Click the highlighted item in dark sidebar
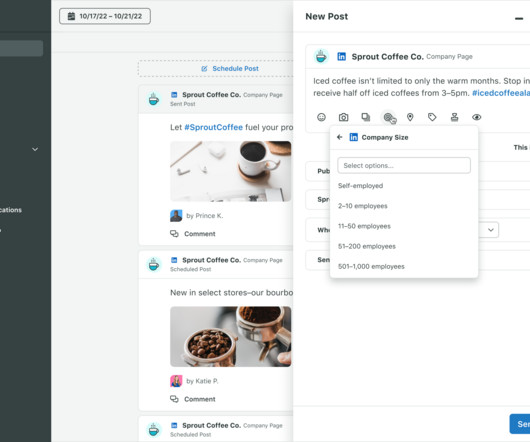The height and width of the screenshot is (442, 530). click(21, 48)
